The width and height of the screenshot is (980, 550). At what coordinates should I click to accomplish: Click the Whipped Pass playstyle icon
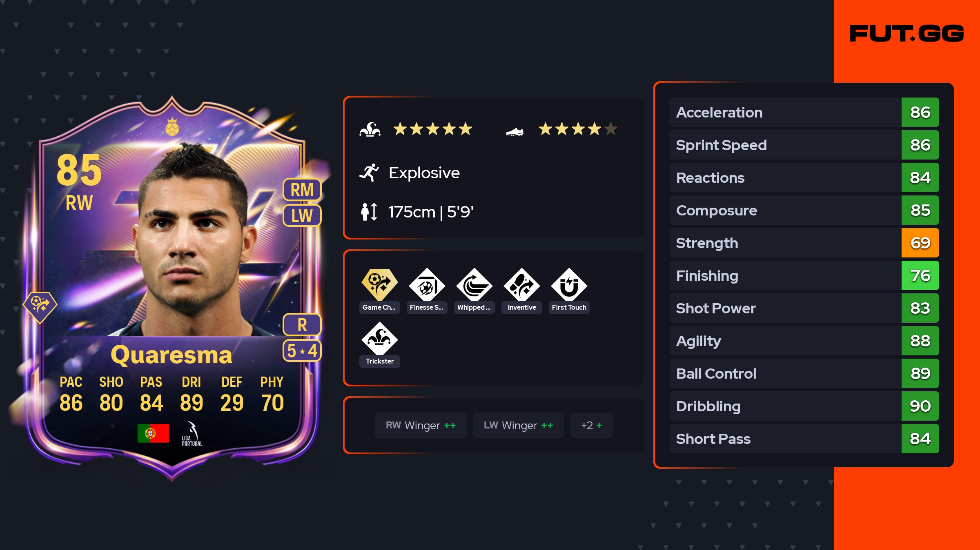tap(474, 284)
